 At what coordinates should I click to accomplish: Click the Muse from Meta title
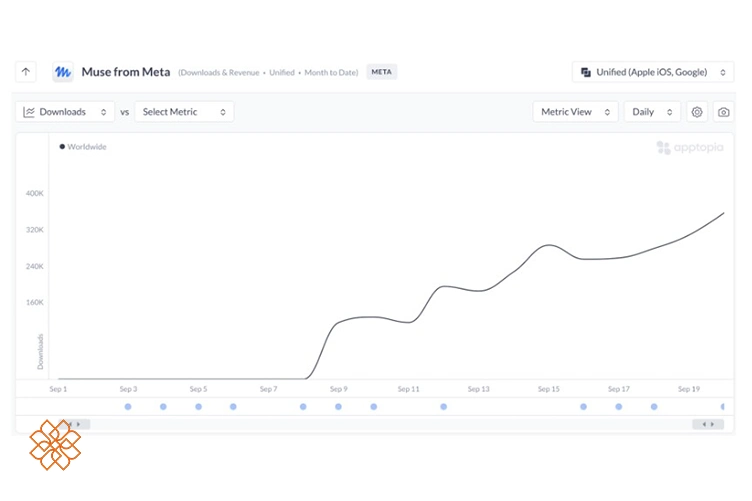pos(126,72)
